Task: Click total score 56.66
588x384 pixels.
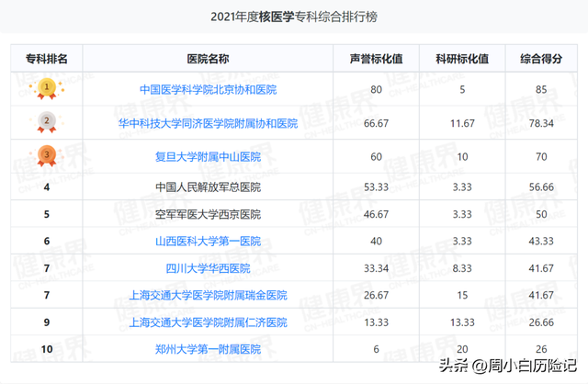Action: 541,187
